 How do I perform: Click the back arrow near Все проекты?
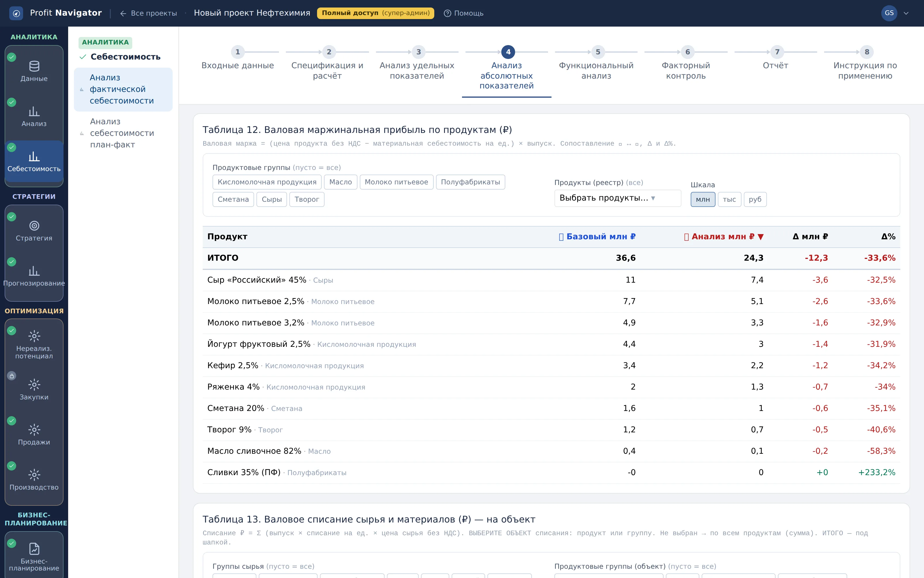[x=123, y=13]
